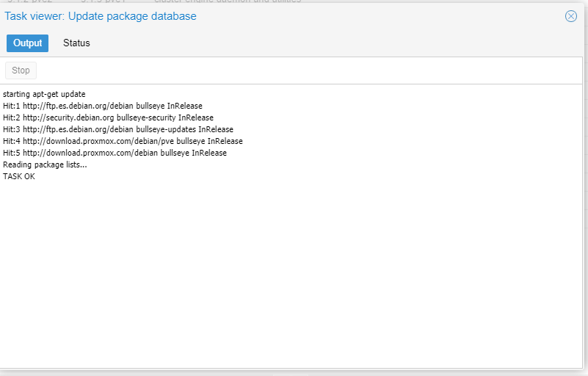The image size is (588, 376).
Task: Click the 'TASK OK' result line
Action: point(19,176)
